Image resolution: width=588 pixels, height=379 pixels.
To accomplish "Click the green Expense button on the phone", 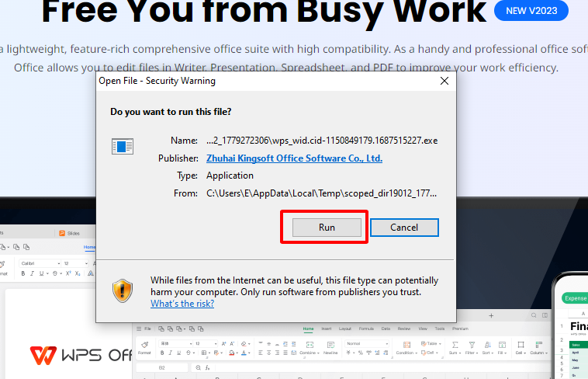I will 575,298.
